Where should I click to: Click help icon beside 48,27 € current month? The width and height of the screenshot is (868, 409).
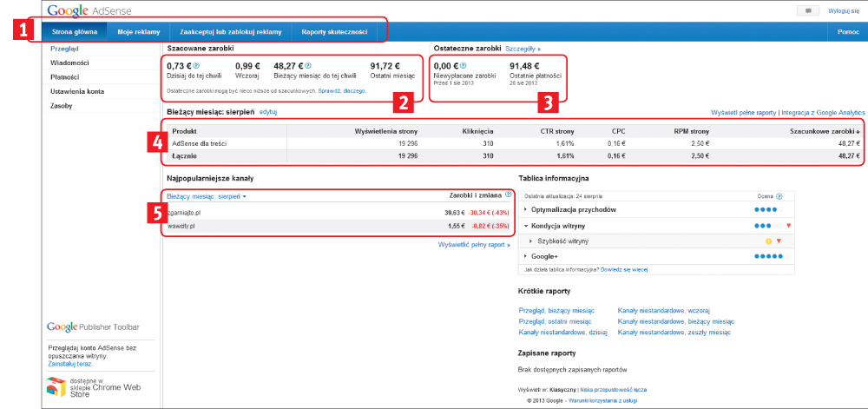point(309,65)
